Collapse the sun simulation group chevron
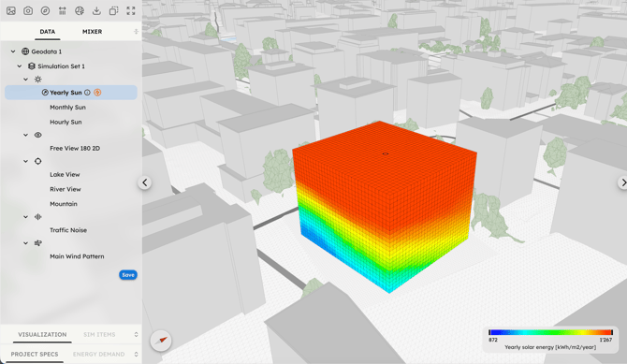Viewport: 627px width, 364px height. 25,80
